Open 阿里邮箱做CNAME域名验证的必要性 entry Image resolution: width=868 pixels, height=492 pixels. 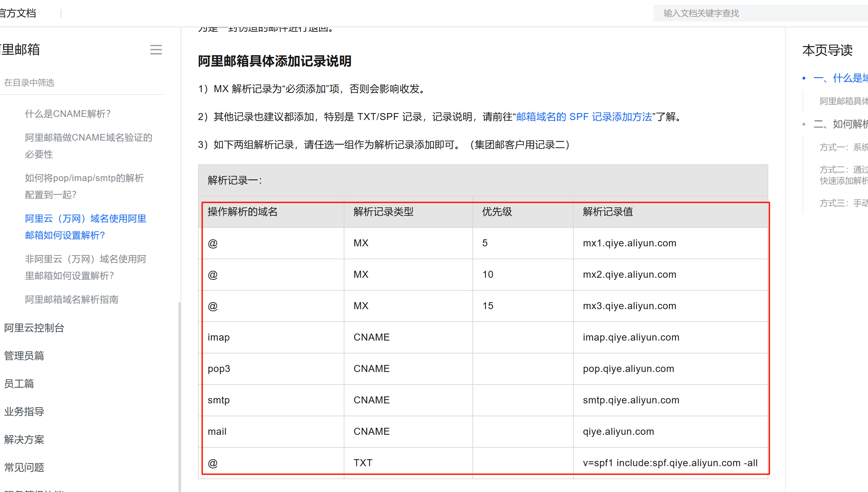[89, 146]
